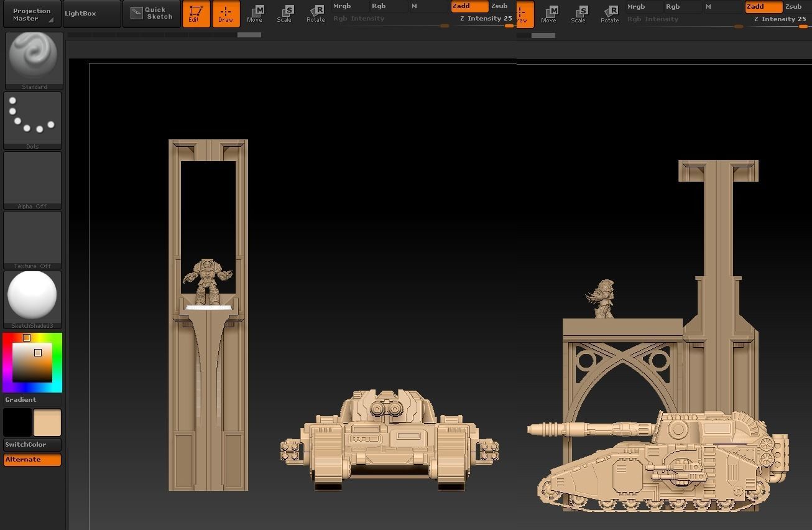The width and height of the screenshot is (812, 530).
Task: Click the gray scroll thumb under the right toolbar
Action: click(x=543, y=35)
